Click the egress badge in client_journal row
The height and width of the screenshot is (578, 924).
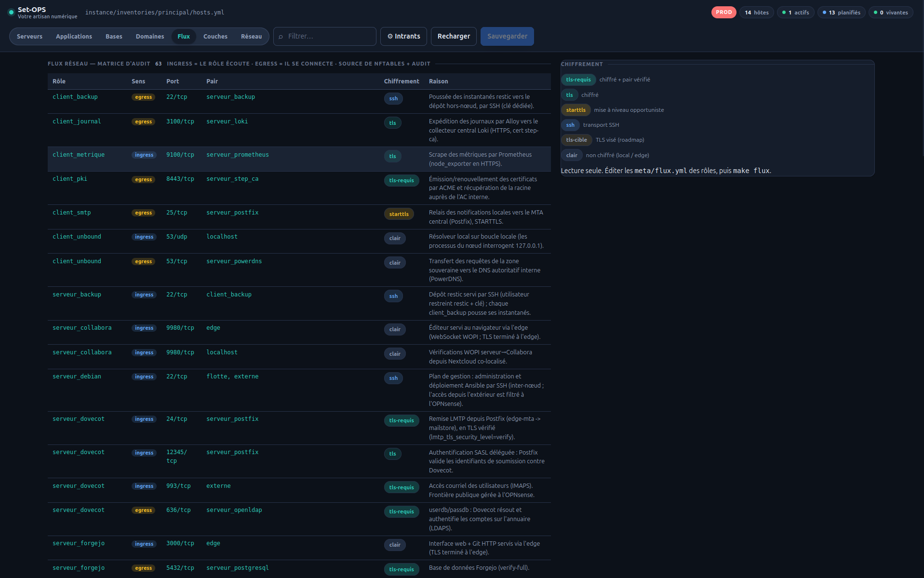pyautogui.click(x=144, y=122)
